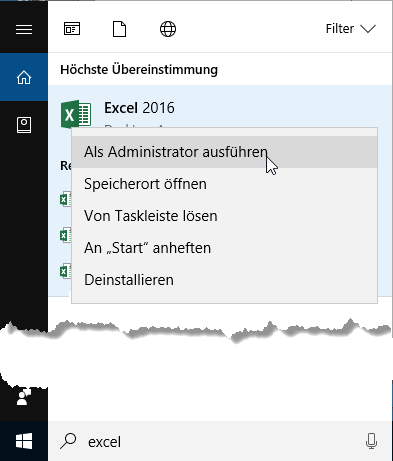Open the Windows Start button
The width and height of the screenshot is (393, 461).
click(x=24, y=441)
